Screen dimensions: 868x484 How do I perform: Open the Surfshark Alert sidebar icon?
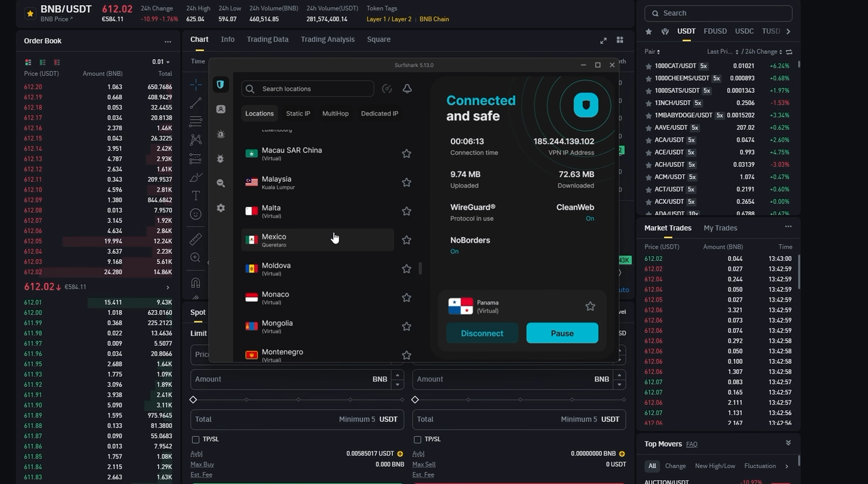pos(221,134)
